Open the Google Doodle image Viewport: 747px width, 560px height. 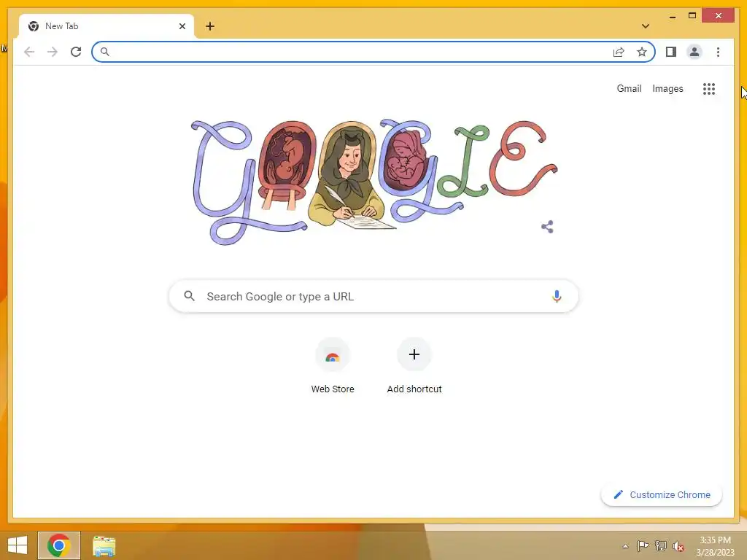coord(374,182)
